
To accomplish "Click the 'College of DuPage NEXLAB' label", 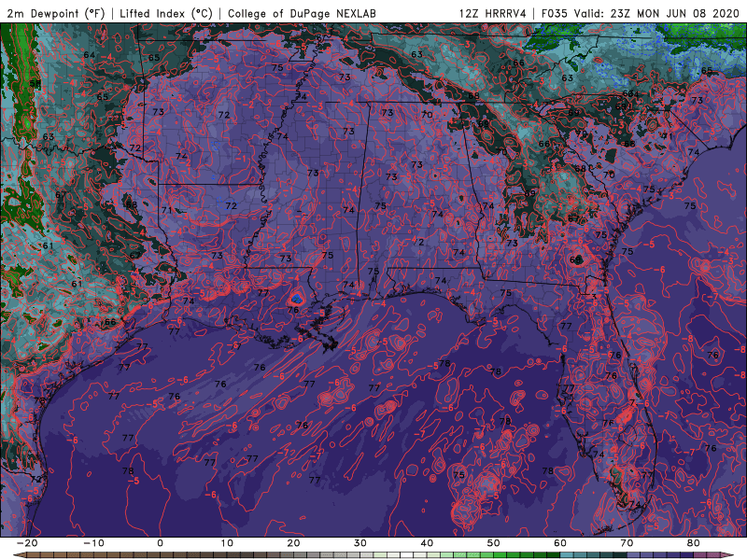I will pos(302,13).
